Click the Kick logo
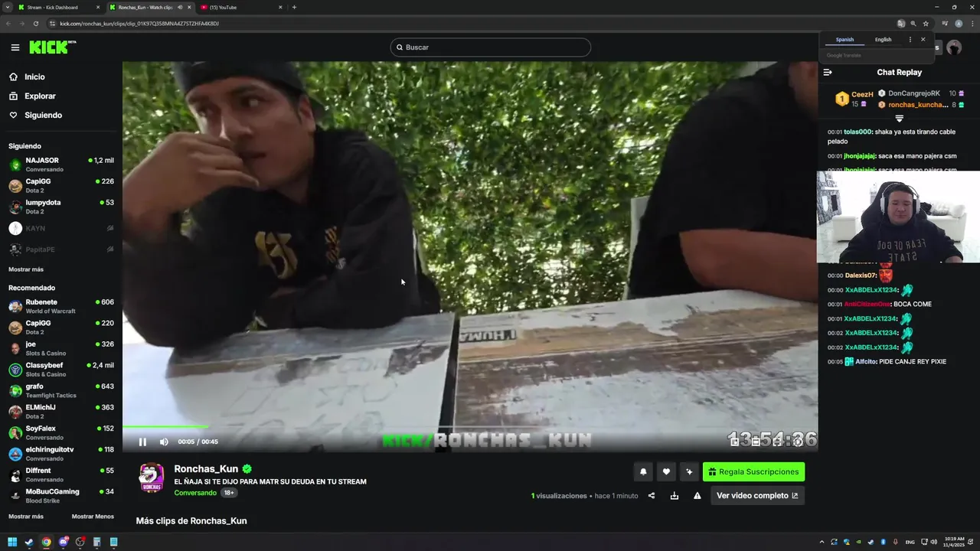This screenshot has height=551, width=980. click(x=52, y=47)
